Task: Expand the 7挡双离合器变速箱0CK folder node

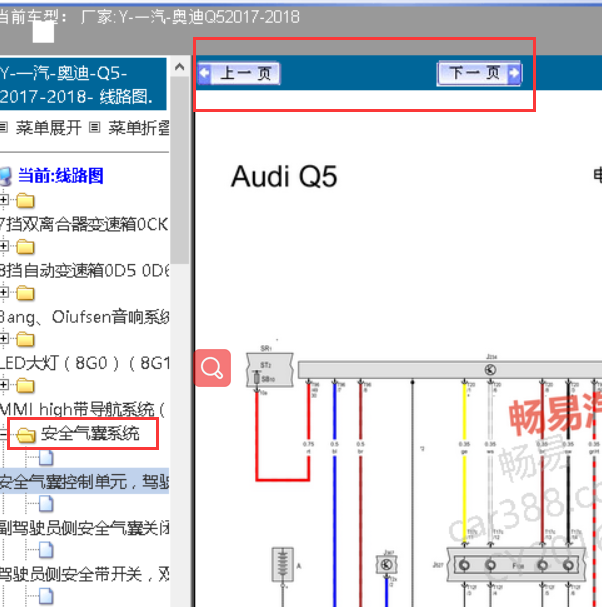Action: click(x=4, y=200)
